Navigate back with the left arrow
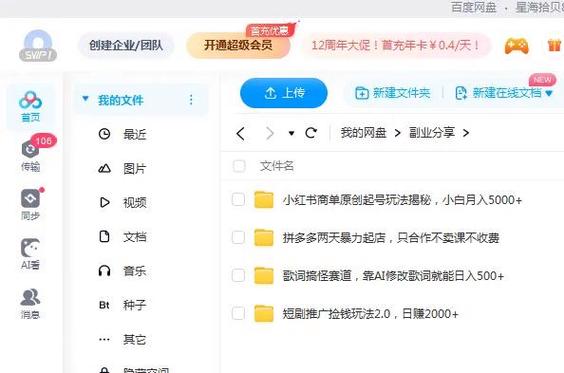The height and width of the screenshot is (373, 564). tap(241, 133)
